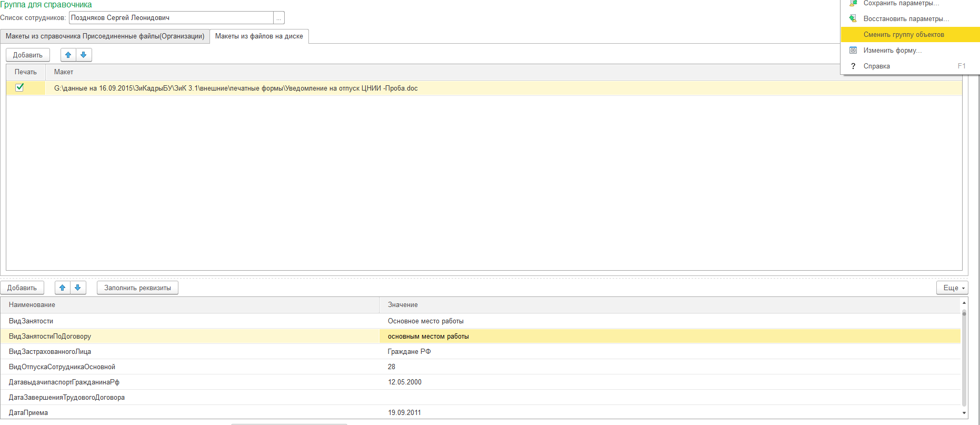Viewport: 980px width, 425px height.
Task: Open Справка from the menu
Action: (x=910, y=66)
